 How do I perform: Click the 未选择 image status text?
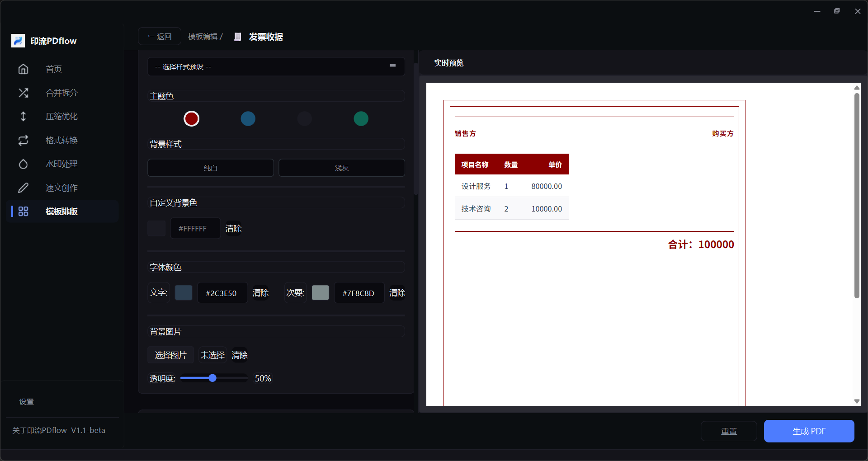(212, 355)
